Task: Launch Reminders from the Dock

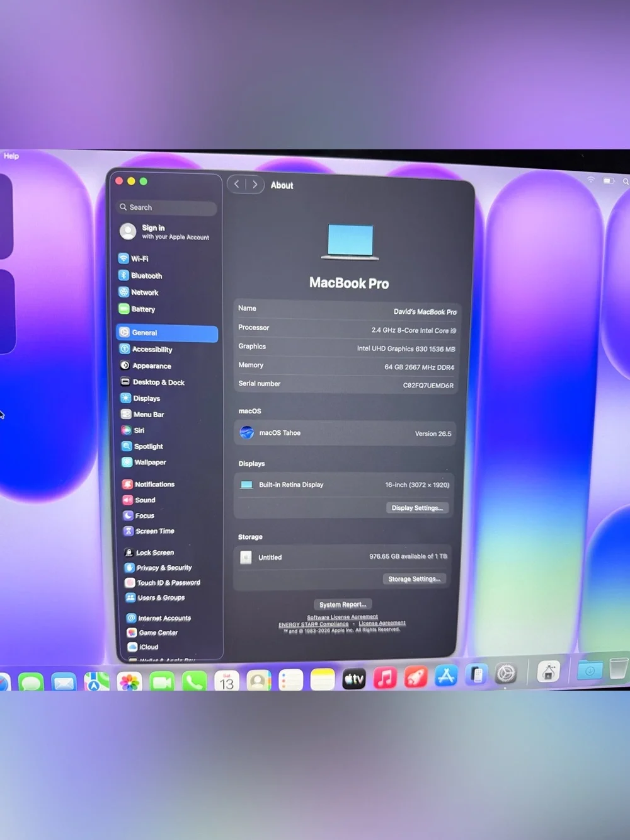Action: click(291, 680)
